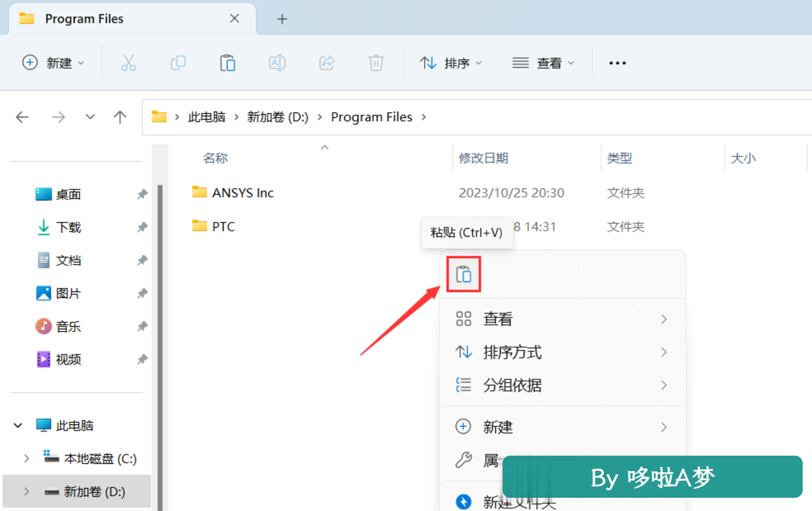Expand the 新加卷 (D:) tree node
The image size is (812, 511).
[x=26, y=491]
